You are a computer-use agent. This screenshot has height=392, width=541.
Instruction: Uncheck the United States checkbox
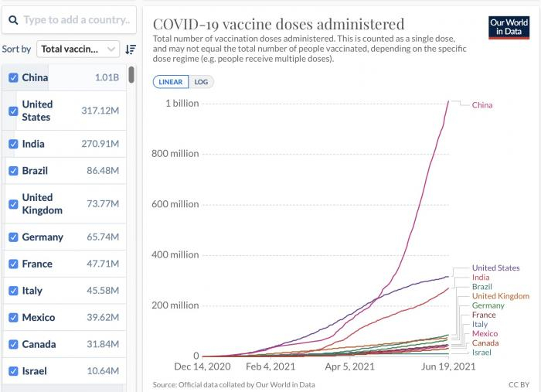[13, 111]
